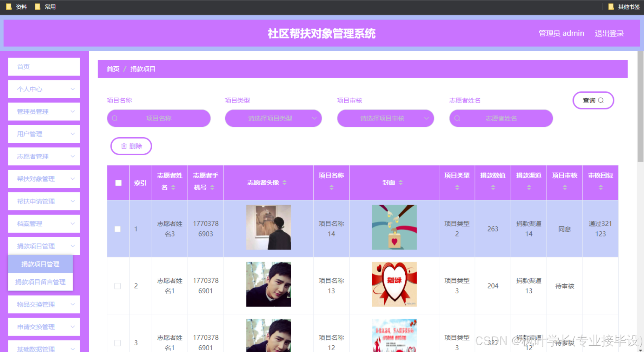Click 捐款项目 in the breadcrumb
The width and height of the screenshot is (644, 352).
[x=143, y=69]
